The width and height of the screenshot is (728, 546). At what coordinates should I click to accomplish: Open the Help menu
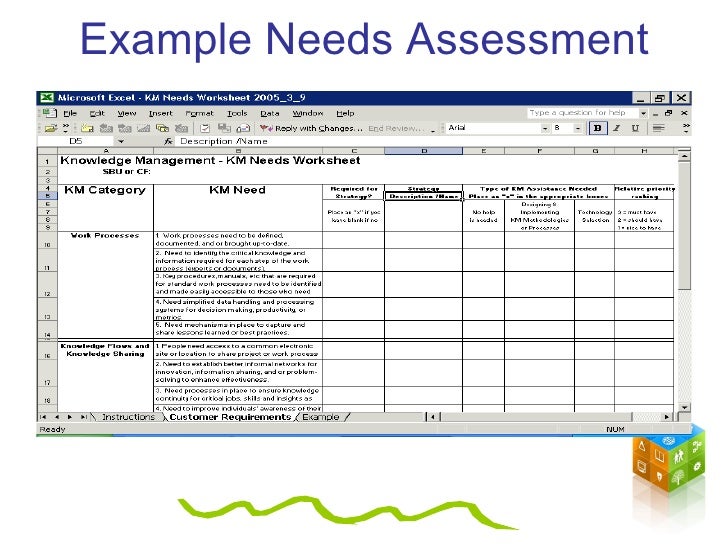[x=345, y=113]
